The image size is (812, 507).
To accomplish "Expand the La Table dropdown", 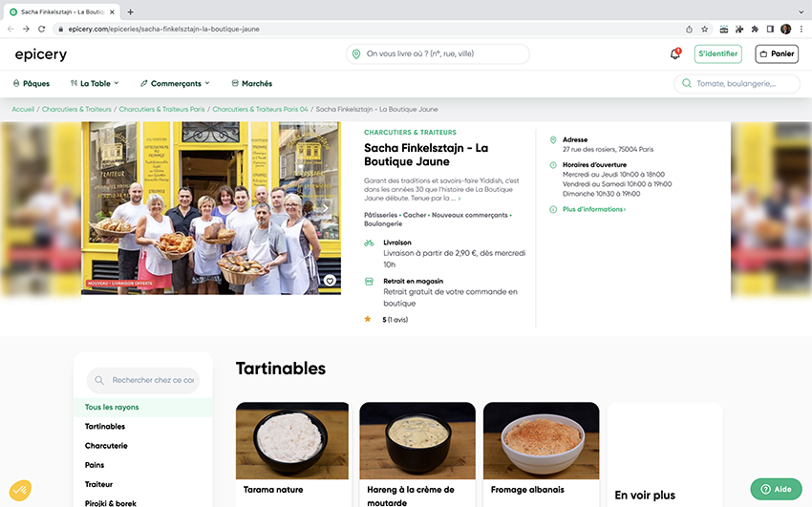I will pos(95,83).
